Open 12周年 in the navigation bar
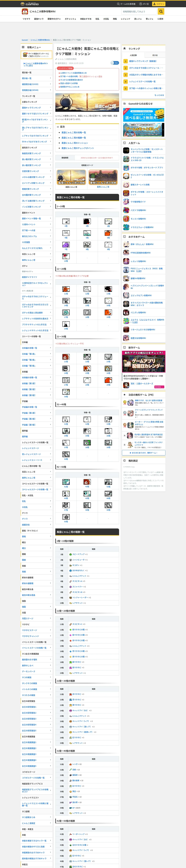The width and height of the screenshot is (186, 868). 160,19
